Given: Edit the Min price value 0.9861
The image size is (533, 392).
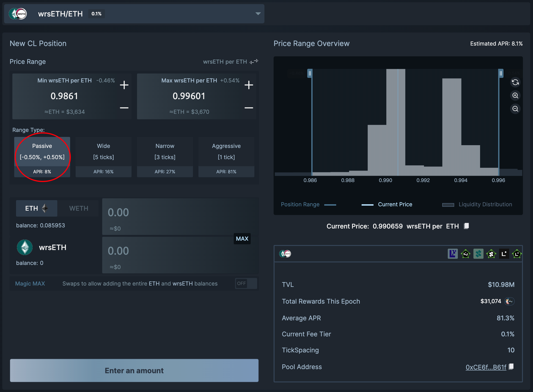Looking at the screenshot, I should [64, 96].
